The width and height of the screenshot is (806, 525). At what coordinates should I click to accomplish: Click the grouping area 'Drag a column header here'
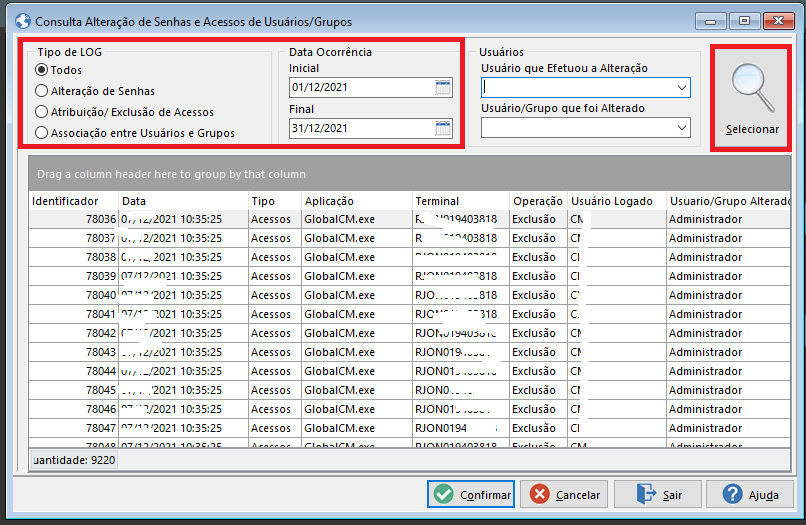(x=409, y=174)
